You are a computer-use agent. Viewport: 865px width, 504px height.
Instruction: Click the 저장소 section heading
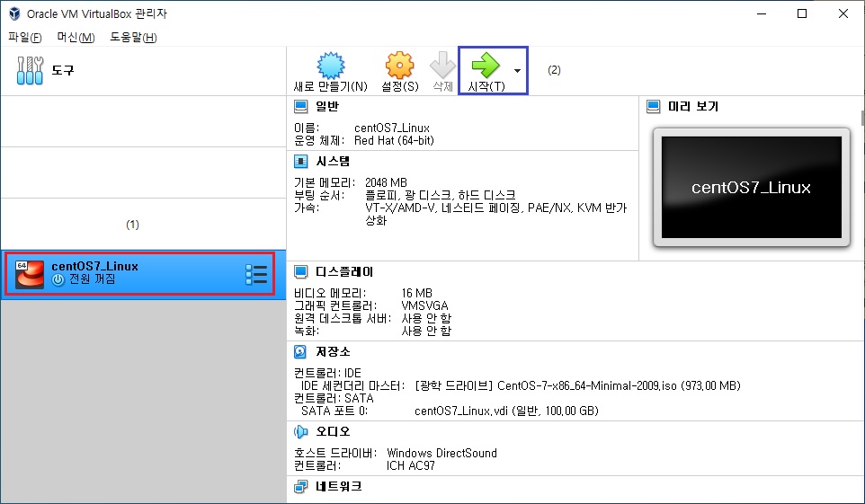click(x=333, y=352)
